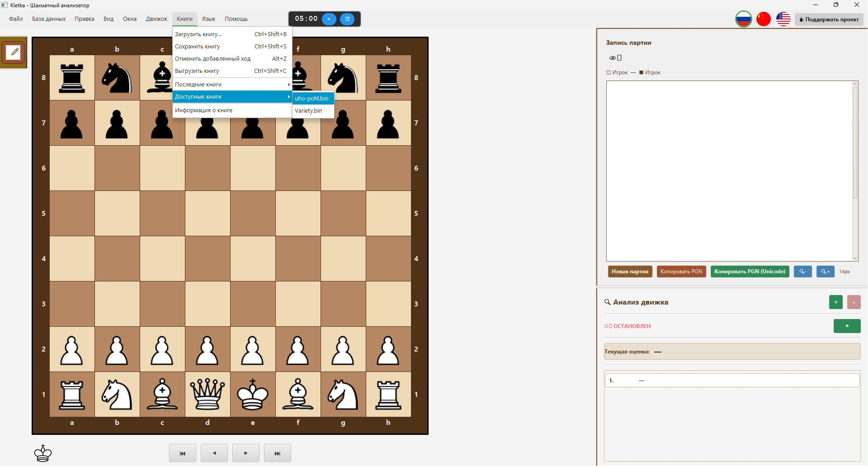Click the Новая партия button
This screenshot has width=868, height=467.
(630, 272)
